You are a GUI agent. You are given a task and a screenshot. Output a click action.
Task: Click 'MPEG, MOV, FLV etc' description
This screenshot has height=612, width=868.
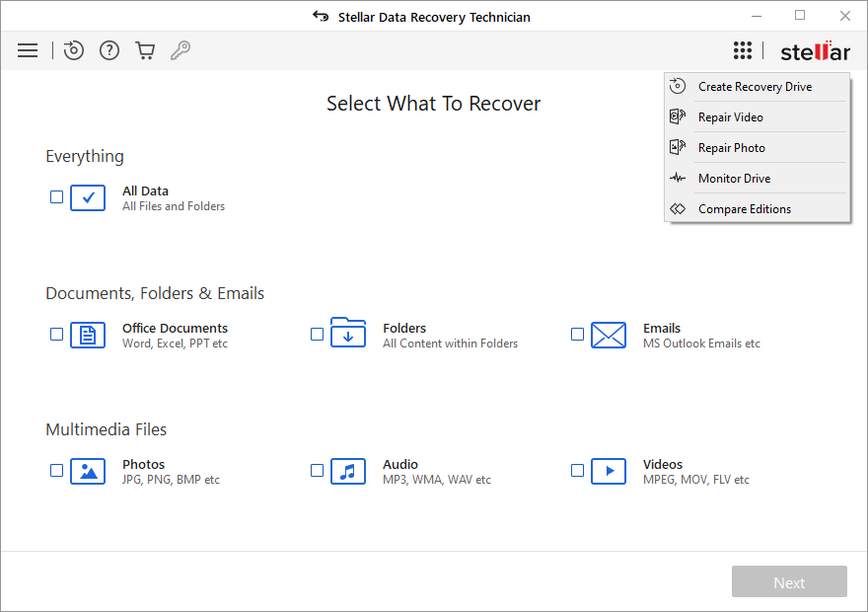pyautogui.click(x=695, y=480)
